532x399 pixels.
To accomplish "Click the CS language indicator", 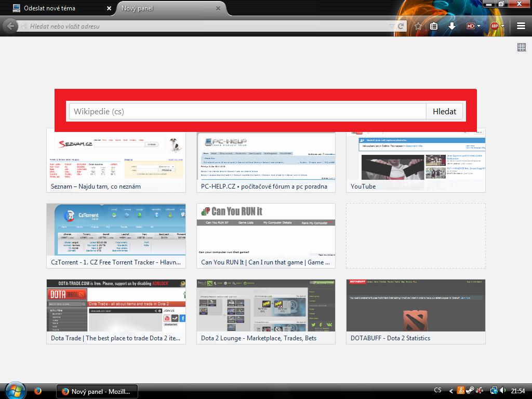I will point(437,390).
